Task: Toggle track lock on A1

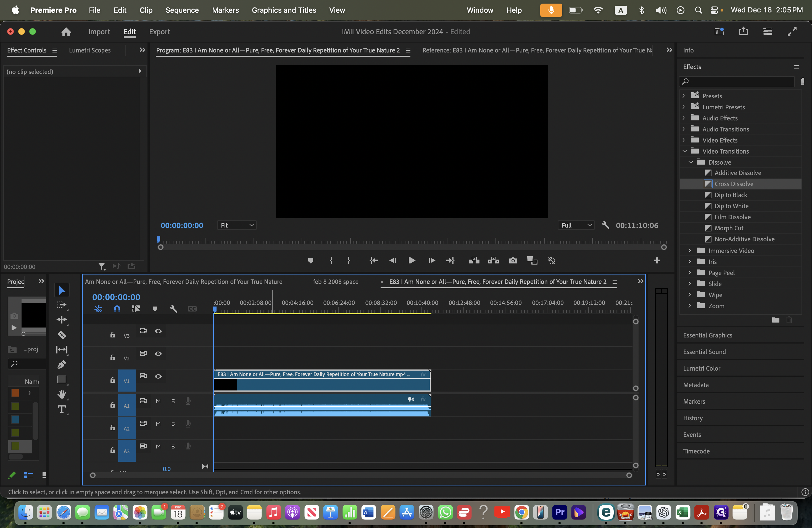Action: coord(113,405)
